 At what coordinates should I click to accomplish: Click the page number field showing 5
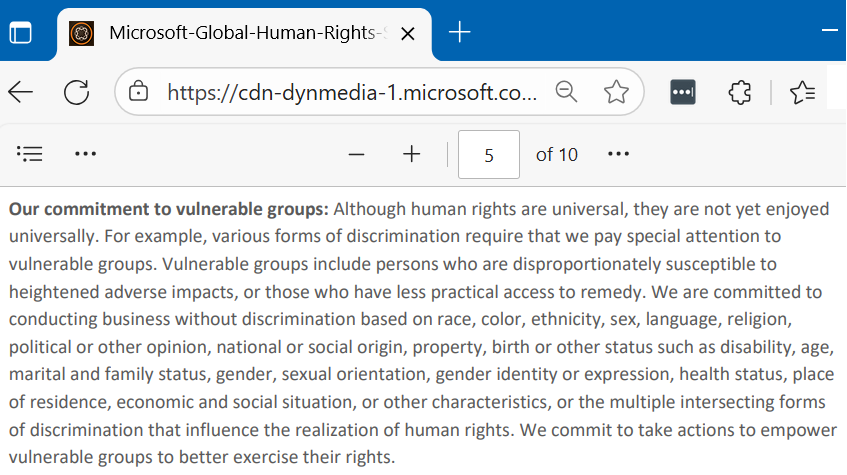489,155
